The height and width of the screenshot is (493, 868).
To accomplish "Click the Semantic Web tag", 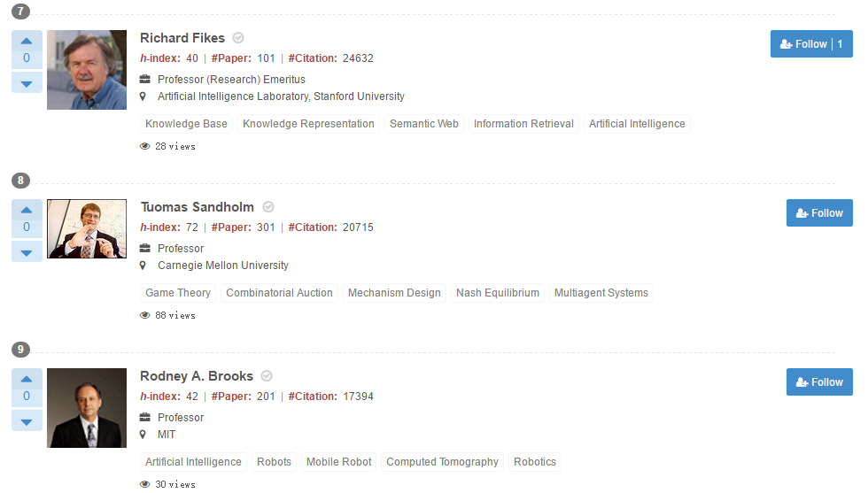I will coord(424,124).
